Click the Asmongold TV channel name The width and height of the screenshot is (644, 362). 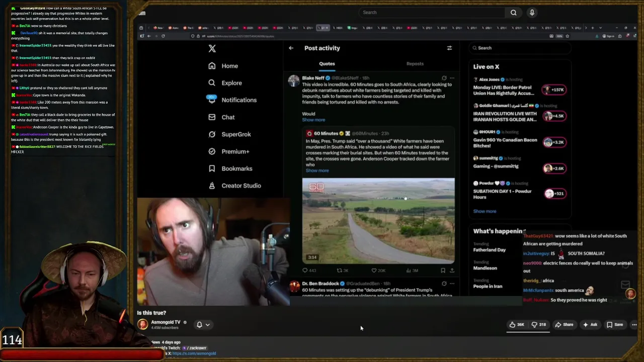(x=166, y=322)
